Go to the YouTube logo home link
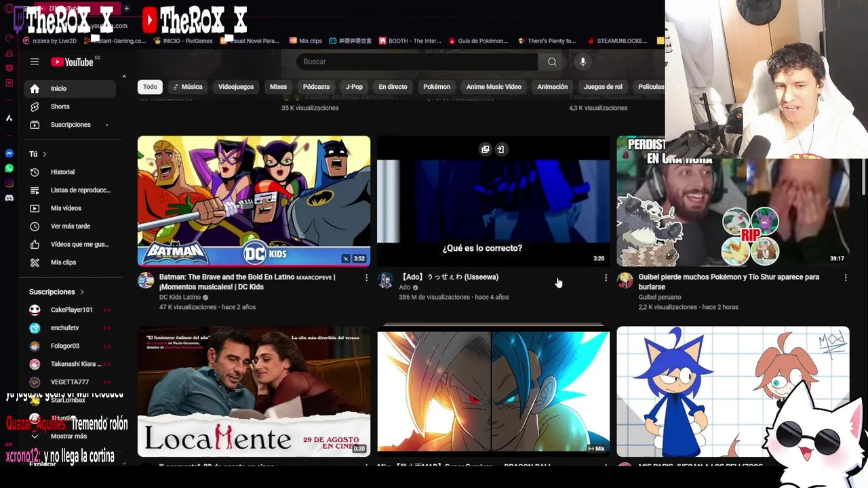 click(72, 62)
